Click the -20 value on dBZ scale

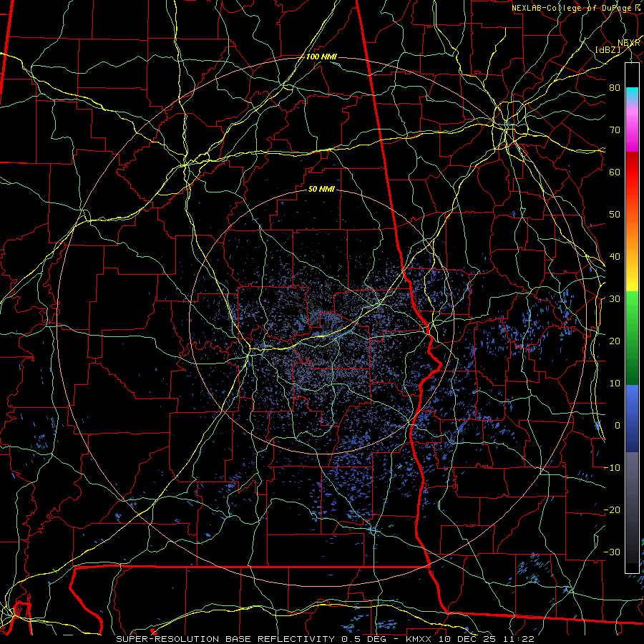(612, 509)
